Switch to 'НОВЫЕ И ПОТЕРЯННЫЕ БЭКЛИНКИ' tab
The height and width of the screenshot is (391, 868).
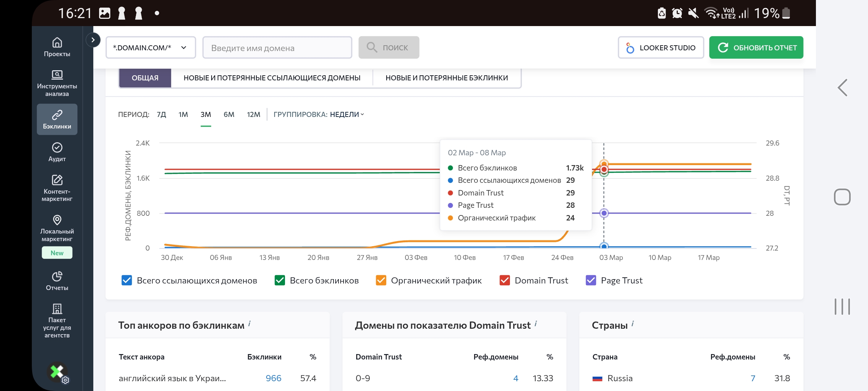click(x=447, y=78)
